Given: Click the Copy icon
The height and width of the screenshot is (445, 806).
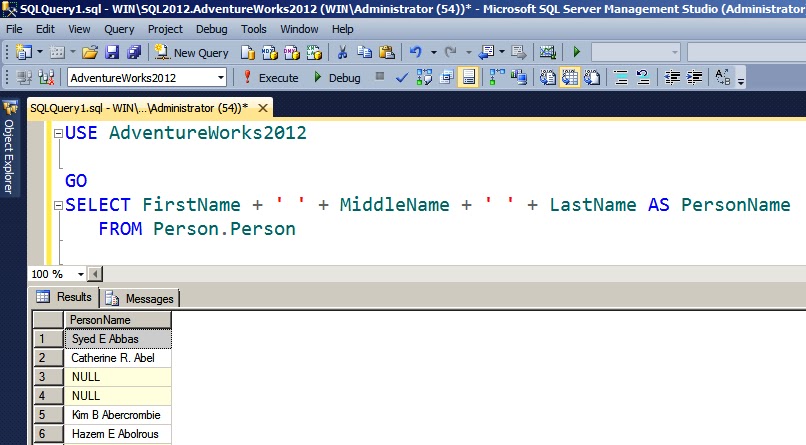Looking at the screenshot, I should point(364,52).
